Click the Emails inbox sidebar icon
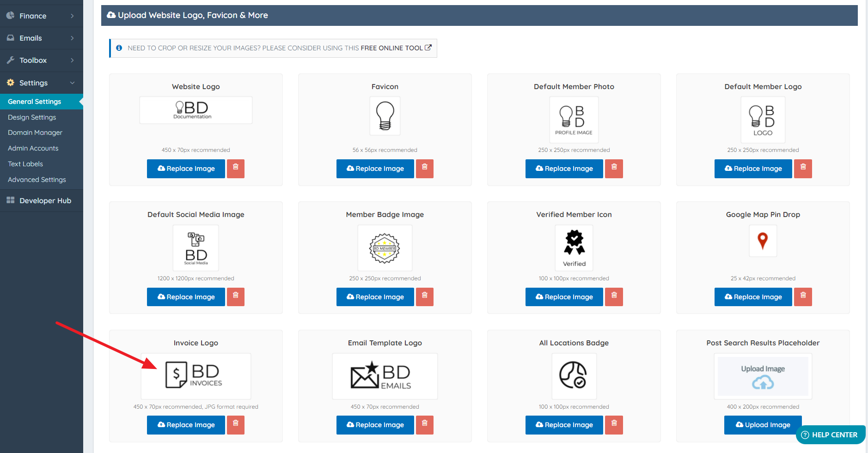This screenshot has height=453, width=868. (10, 38)
